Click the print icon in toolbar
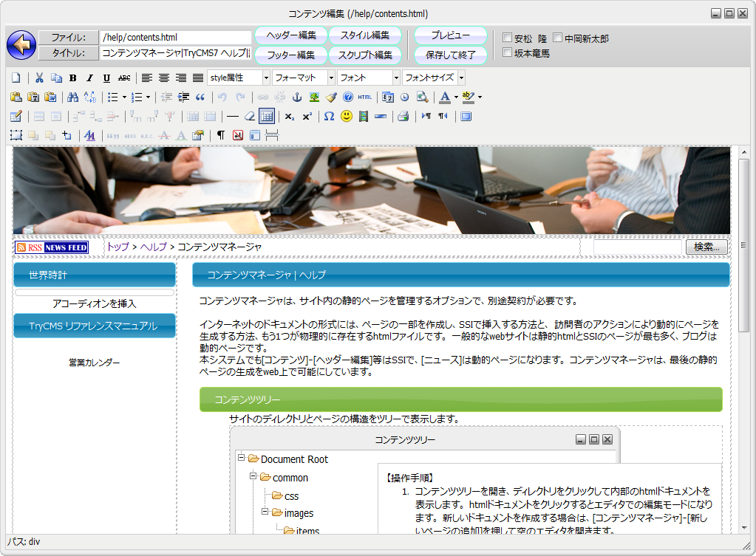 pyautogui.click(x=403, y=116)
